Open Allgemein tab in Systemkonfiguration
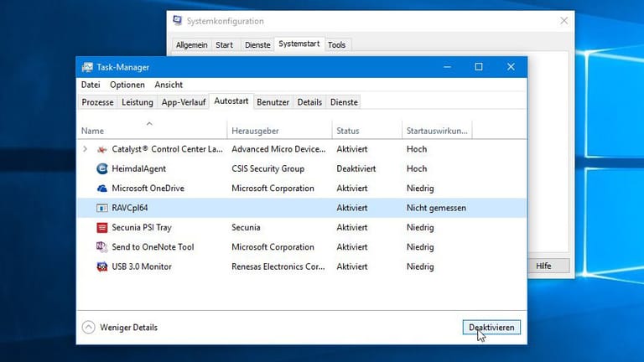This screenshot has width=644, height=362. 191,44
